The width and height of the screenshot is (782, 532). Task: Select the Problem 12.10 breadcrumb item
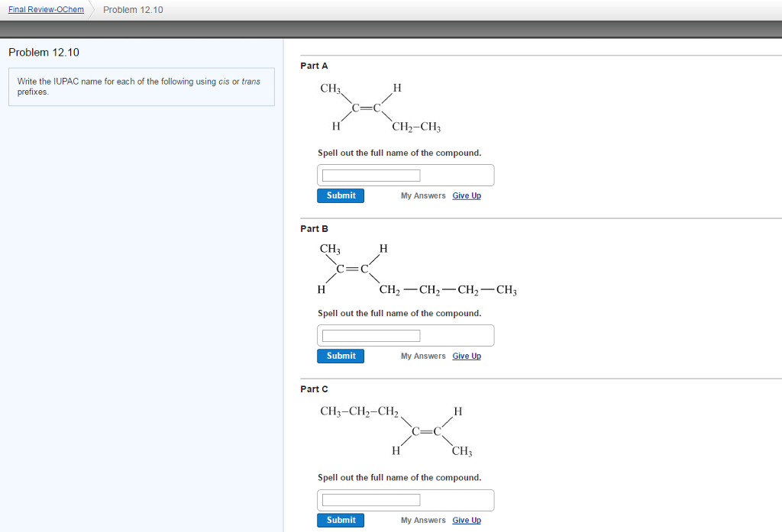(x=133, y=10)
